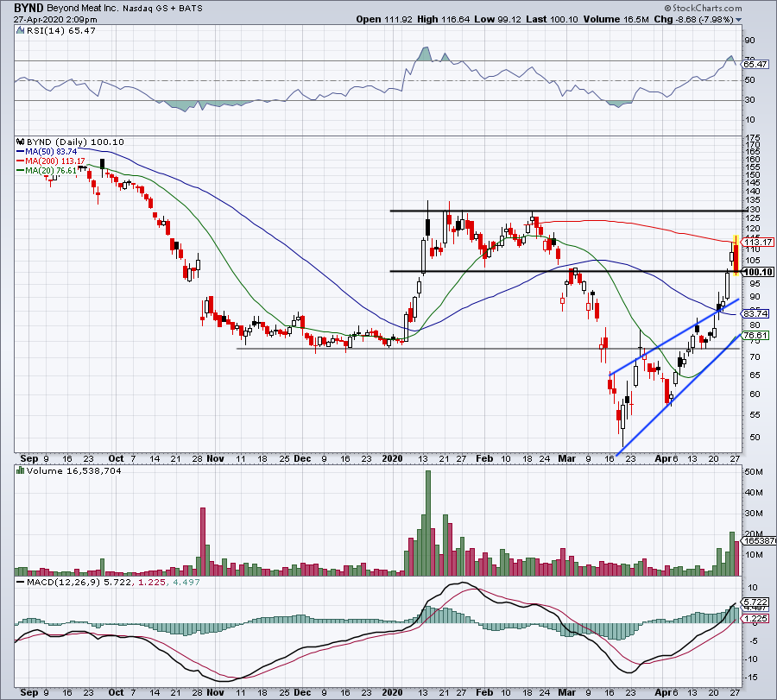
Task: Open the dropdown arrow beside Chg -7.98%
Action: tap(739, 20)
